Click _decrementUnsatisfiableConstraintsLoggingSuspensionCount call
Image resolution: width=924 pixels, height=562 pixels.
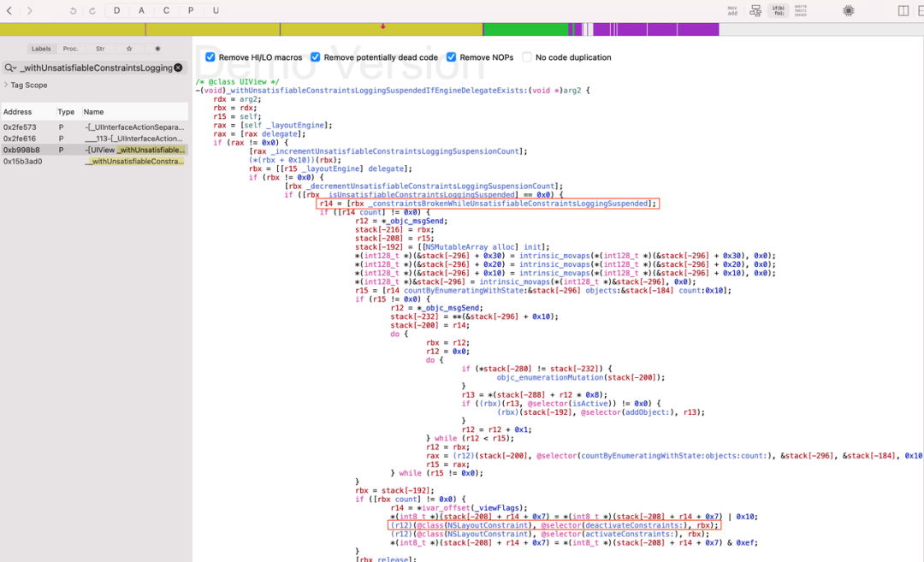433,186
